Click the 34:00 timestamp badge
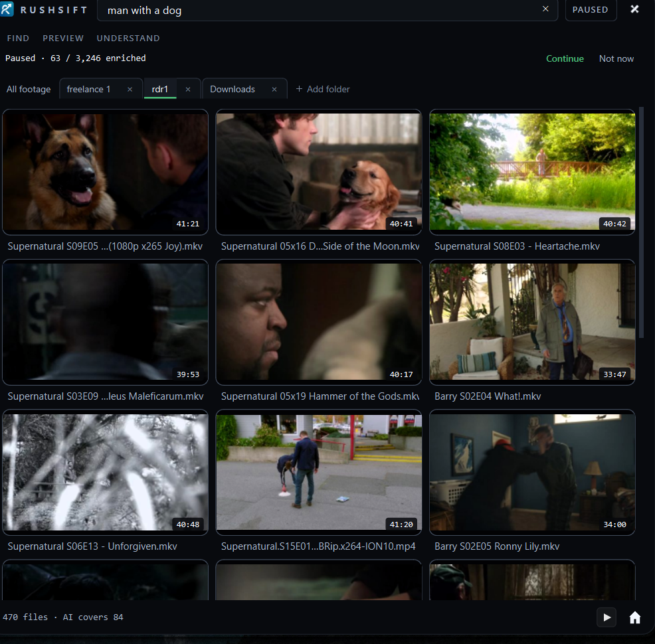Screen dimensions: 655x644 point(614,524)
